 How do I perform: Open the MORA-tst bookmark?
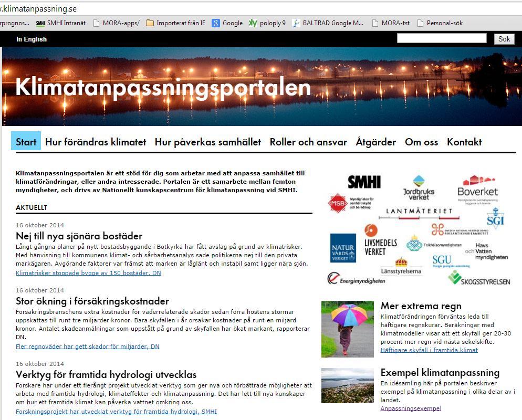click(x=391, y=23)
